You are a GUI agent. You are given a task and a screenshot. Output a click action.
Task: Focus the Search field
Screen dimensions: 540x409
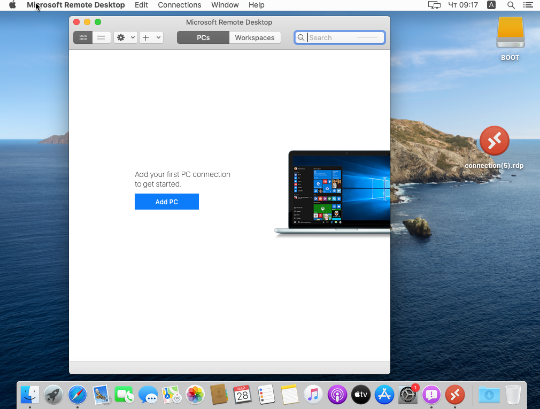pos(340,38)
